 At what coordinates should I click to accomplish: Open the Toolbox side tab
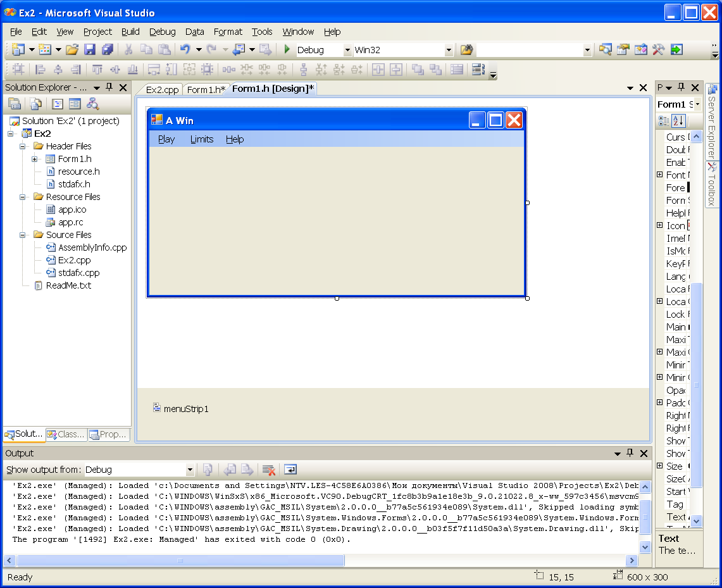(713, 185)
